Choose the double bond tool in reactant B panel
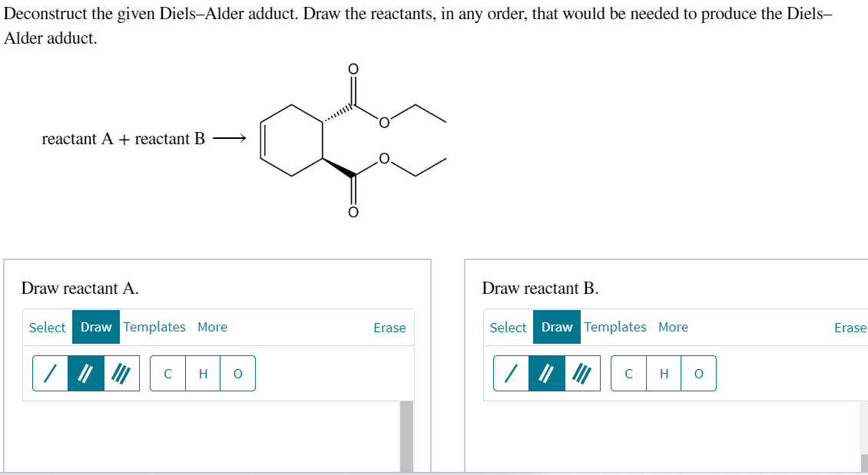The image size is (868, 475). pos(546,373)
